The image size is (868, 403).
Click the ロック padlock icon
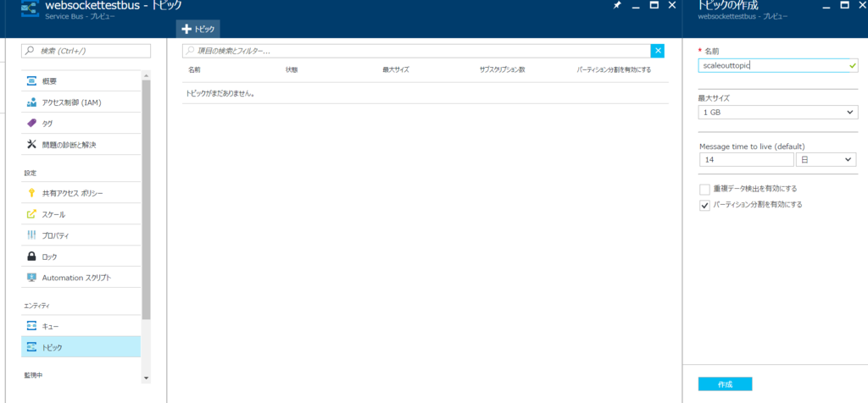pos(31,257)
